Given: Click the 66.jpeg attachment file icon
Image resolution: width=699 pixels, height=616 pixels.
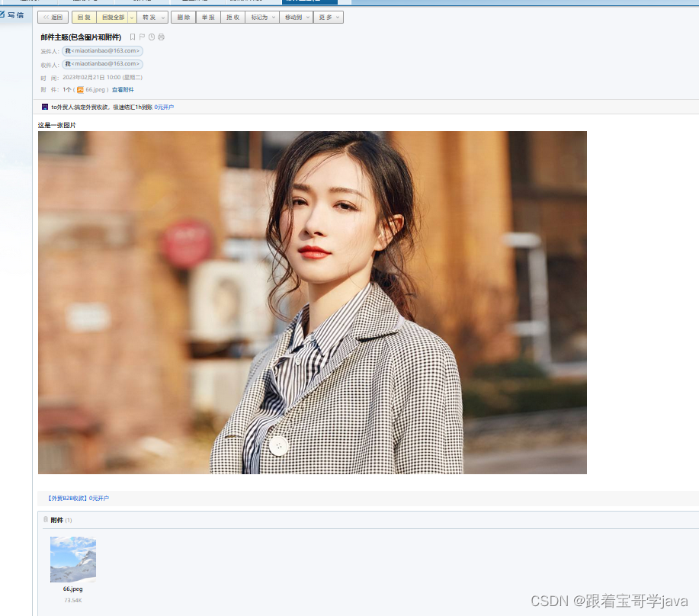Looking at the screenshot, I should coord(81,89).
